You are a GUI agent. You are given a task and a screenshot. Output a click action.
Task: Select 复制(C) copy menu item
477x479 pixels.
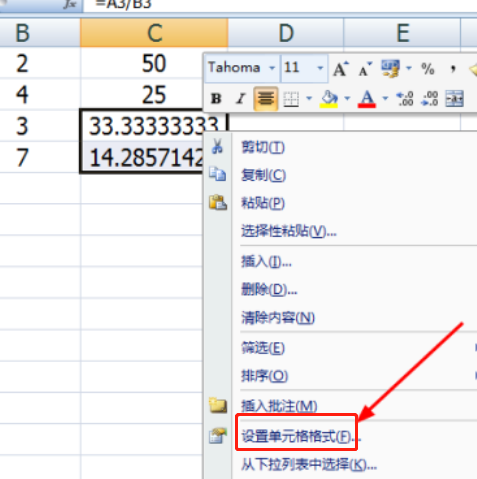click(x=340, y=175)
